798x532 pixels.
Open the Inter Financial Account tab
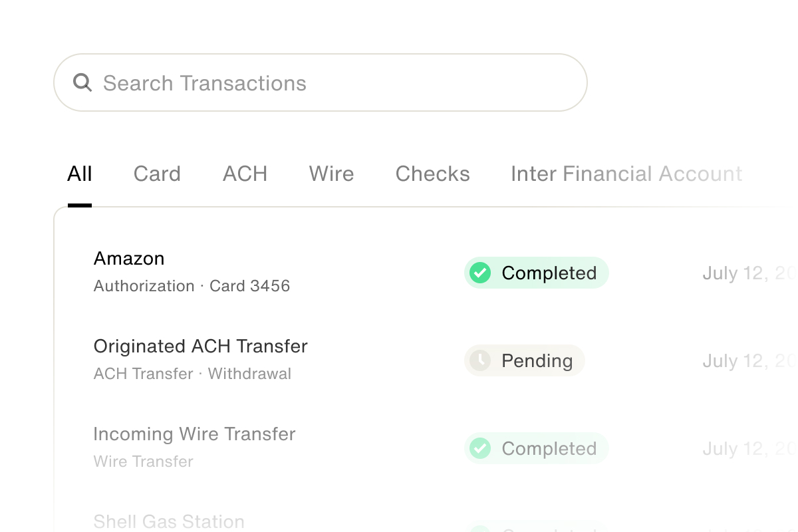click(626, 174)
